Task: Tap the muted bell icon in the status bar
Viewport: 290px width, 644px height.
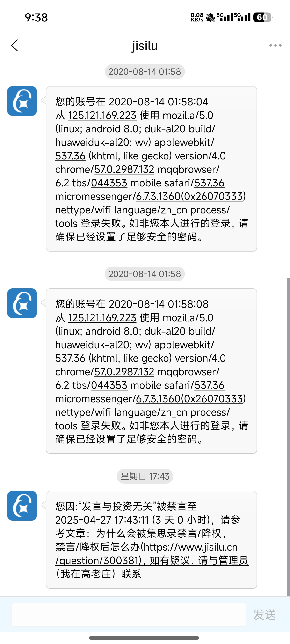Action: [x=210, y=18]
